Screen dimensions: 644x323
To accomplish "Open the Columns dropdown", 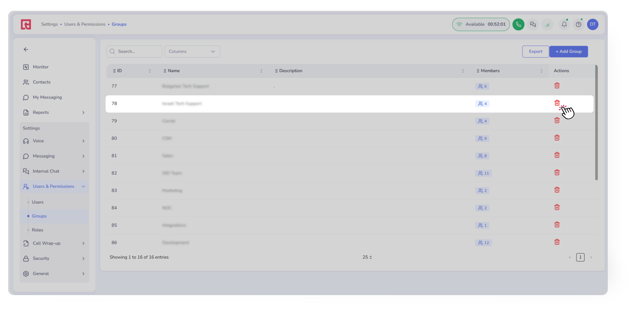I will tap(192, 52).
